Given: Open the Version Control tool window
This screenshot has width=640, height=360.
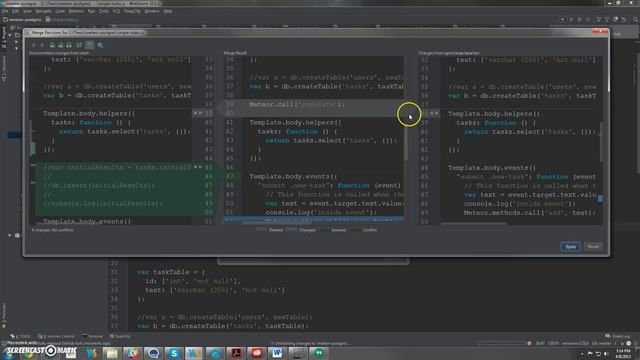Looking at the screenshot, I should (57, 336).
